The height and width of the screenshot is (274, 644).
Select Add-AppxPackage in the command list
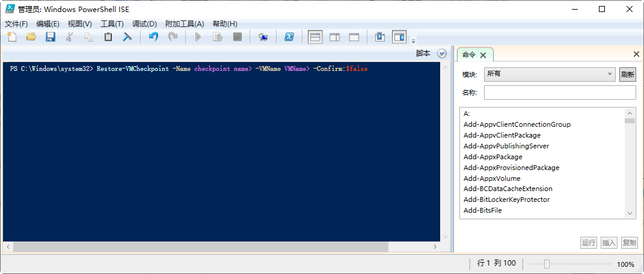[492, 157]
